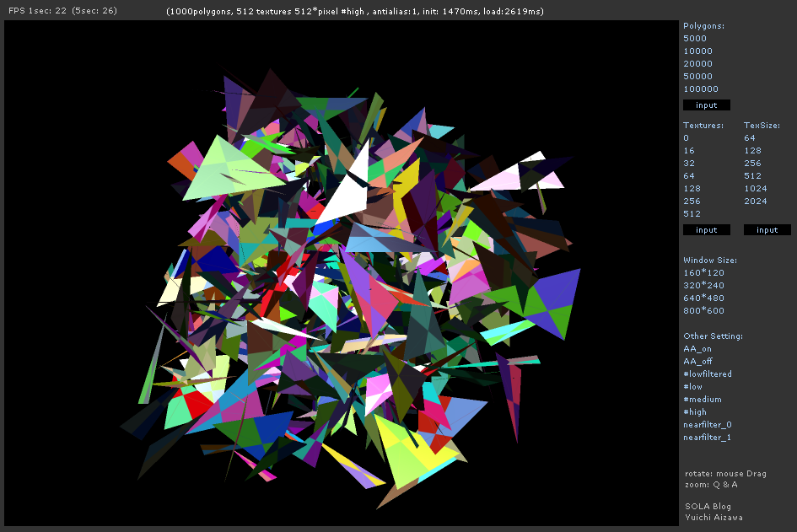Click the 'zoom: Q & A' hint text
Viewport: 797px width, 532px height.
point(711,485)
